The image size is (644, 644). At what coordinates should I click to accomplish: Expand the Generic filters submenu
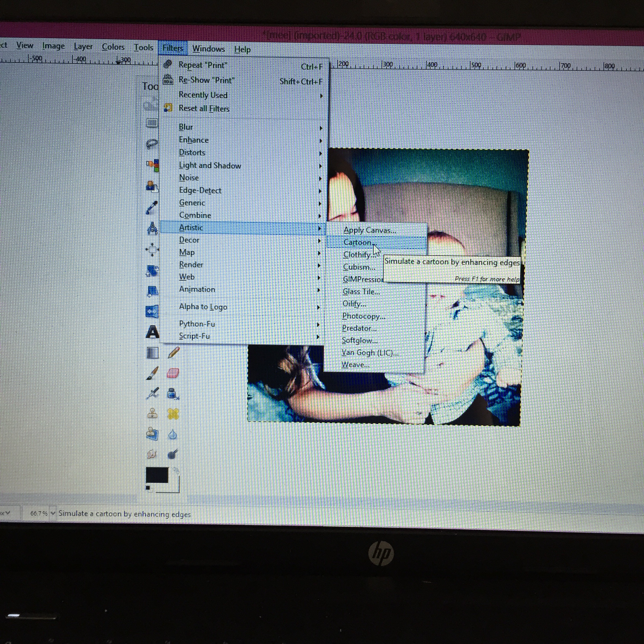(x=243, y=203)
